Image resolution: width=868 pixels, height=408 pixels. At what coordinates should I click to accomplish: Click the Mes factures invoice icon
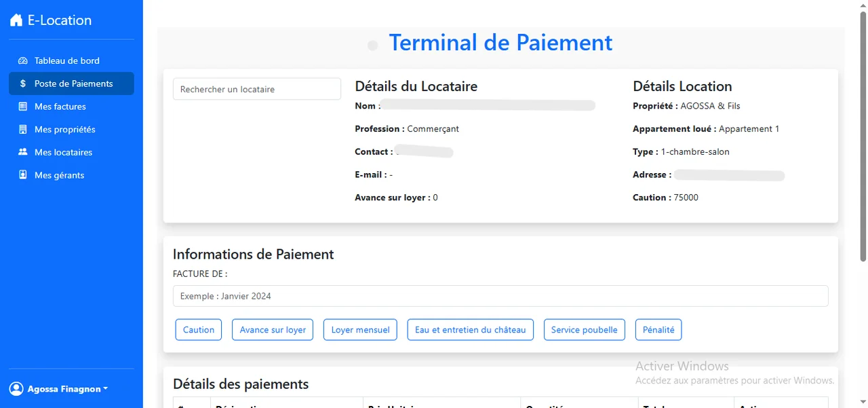(23, 107)
